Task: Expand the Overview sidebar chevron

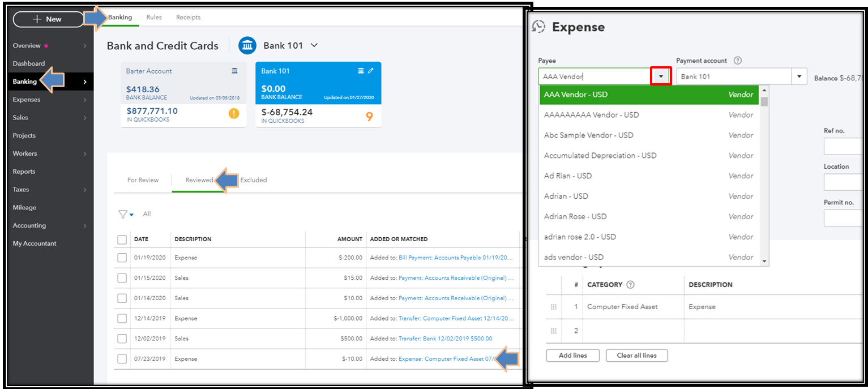Action: (85, 46)
